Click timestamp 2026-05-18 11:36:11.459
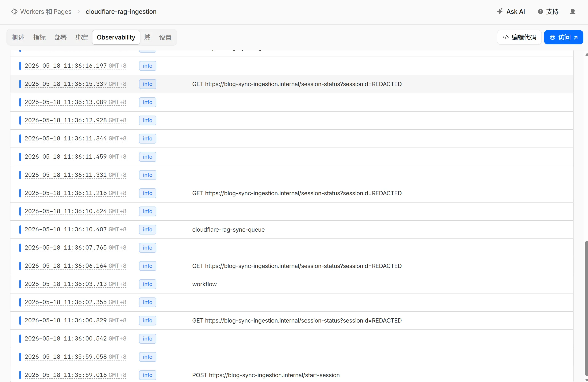This screenshot has height=382, width=588. click(x=75, y=157)
